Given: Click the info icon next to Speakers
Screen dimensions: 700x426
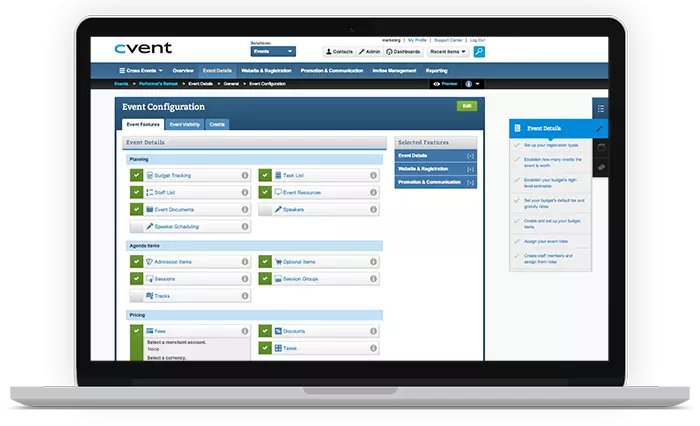Looking at the screenshot, I should tap(373, 209).
